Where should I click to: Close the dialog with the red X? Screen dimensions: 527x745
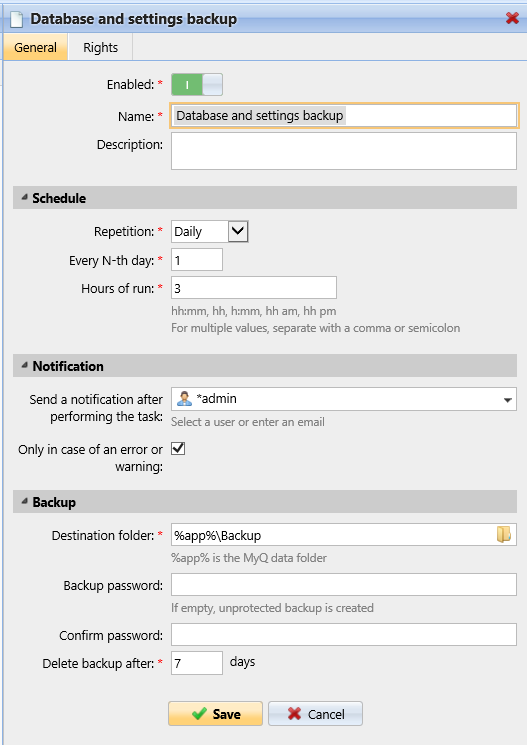[512, 18]
